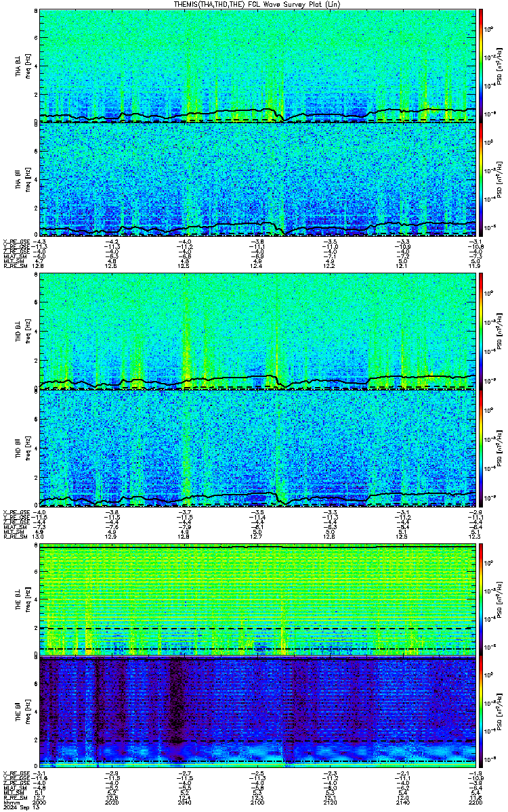Click the 2000 time tick label at bottom
508x812 pixels.
tap(40, 803)
